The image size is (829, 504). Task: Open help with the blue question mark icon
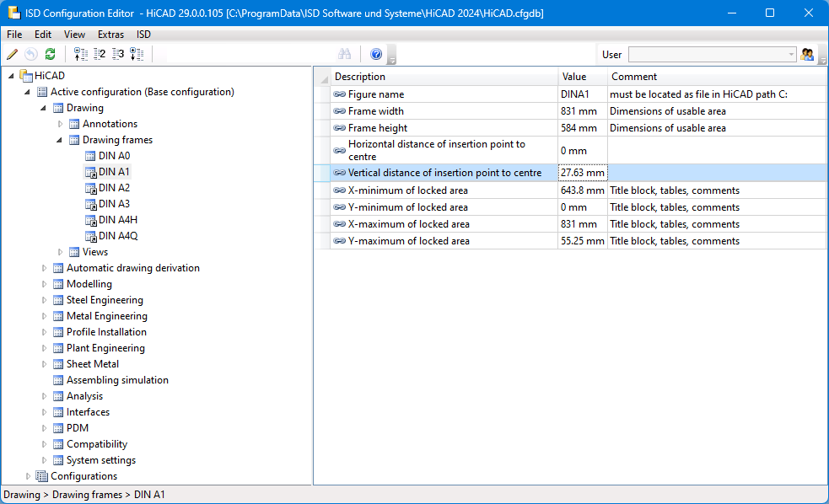[x=376, y=54]
